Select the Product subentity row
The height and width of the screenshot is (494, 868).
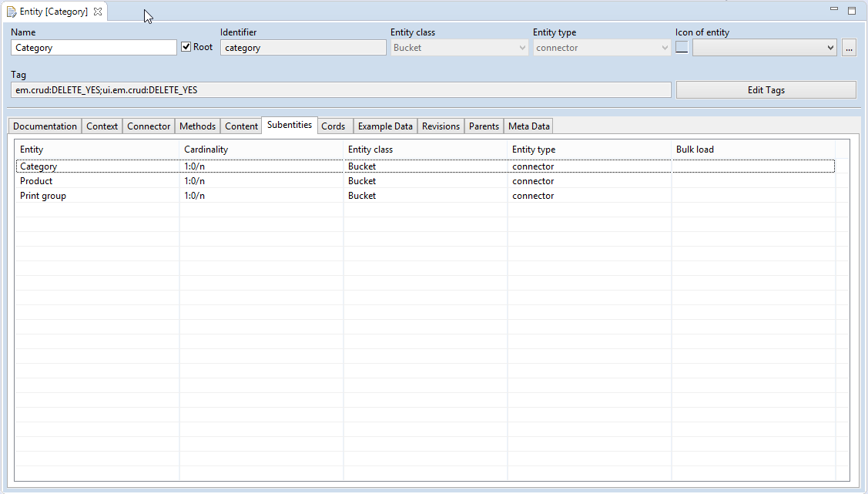36,181
